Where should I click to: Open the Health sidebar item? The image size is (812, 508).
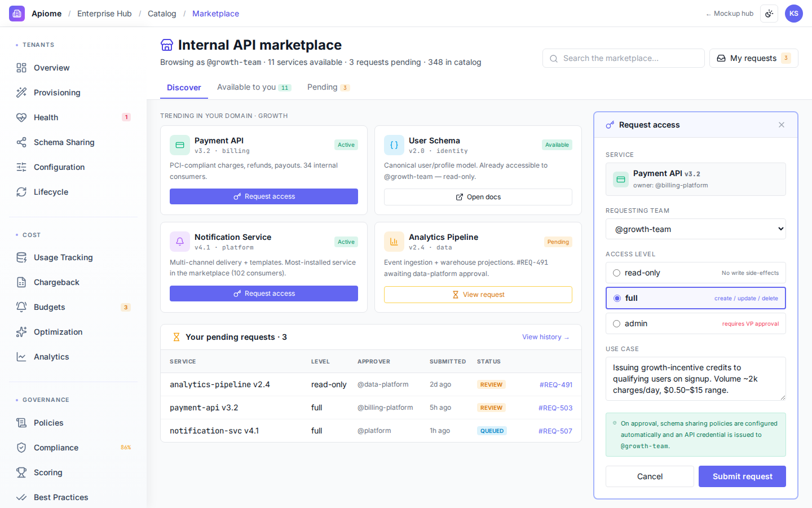tap(73, 117)
